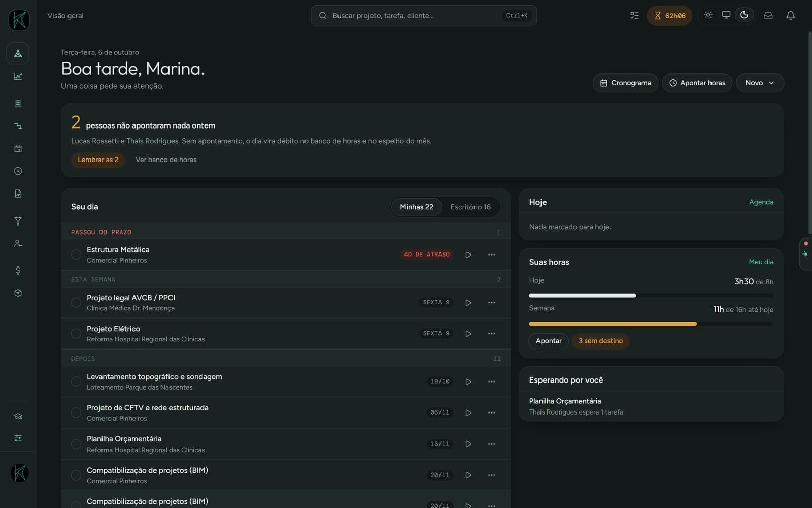Open the cube icon in sidebar
812x508 pixels.
click(x=18, y=293)
